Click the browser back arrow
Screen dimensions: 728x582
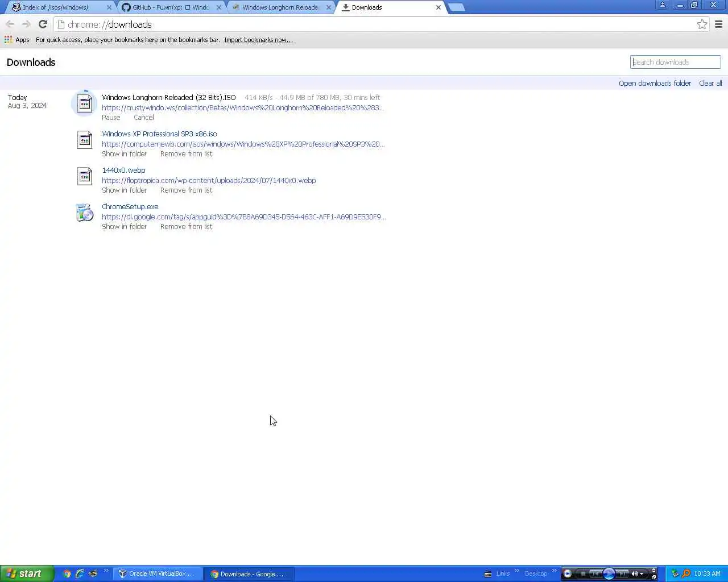coord(10,24)
